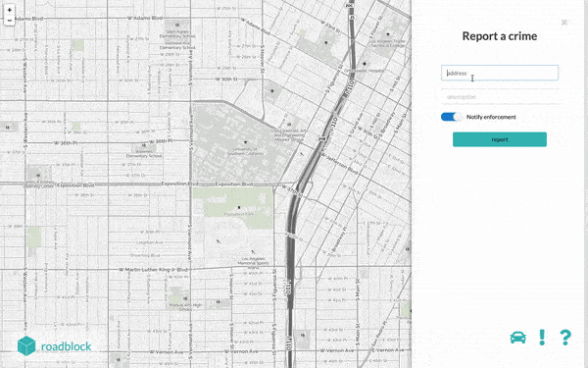This screenshot has width=588, height=368.
Task: Click the W Jefferson Blvd street label
Action: pyautogui.click(x=339, y=163)
